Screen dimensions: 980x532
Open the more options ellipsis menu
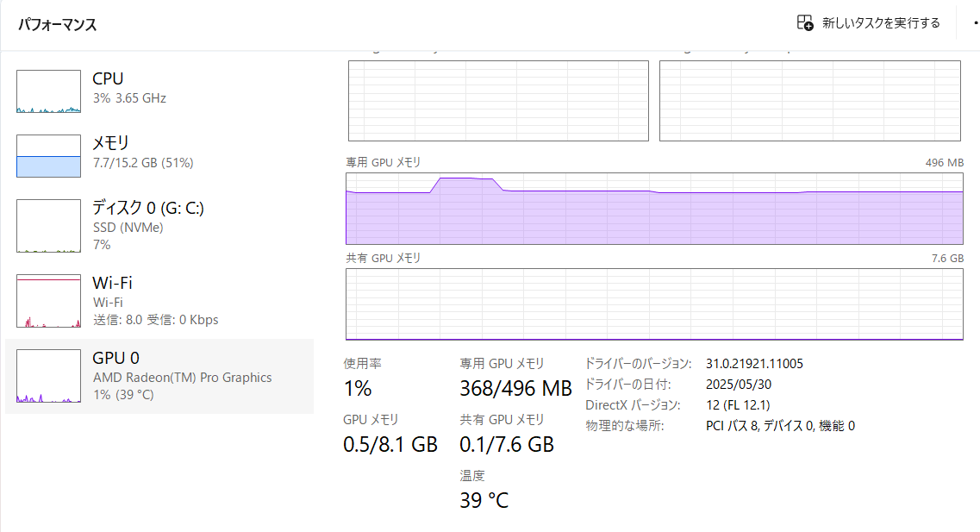[975, 23]
